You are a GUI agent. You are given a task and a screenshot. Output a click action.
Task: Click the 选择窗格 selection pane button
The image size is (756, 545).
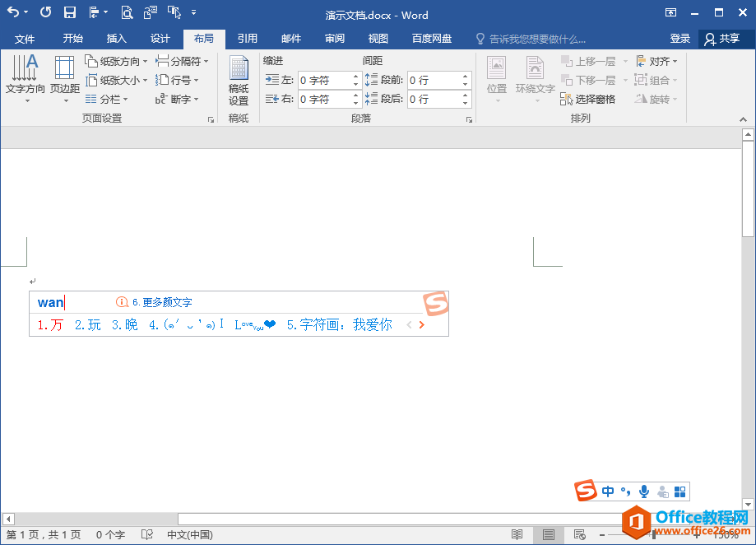[587, 100]
